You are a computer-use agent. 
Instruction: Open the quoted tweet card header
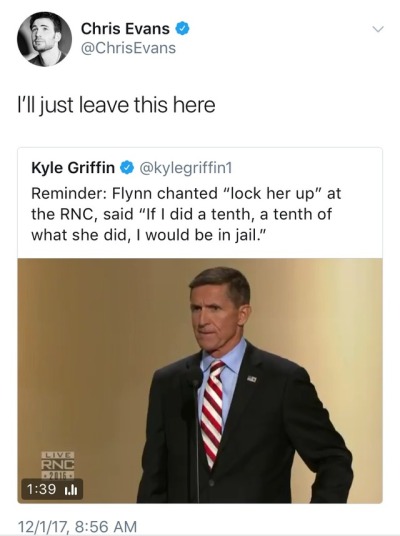(132, 168)
